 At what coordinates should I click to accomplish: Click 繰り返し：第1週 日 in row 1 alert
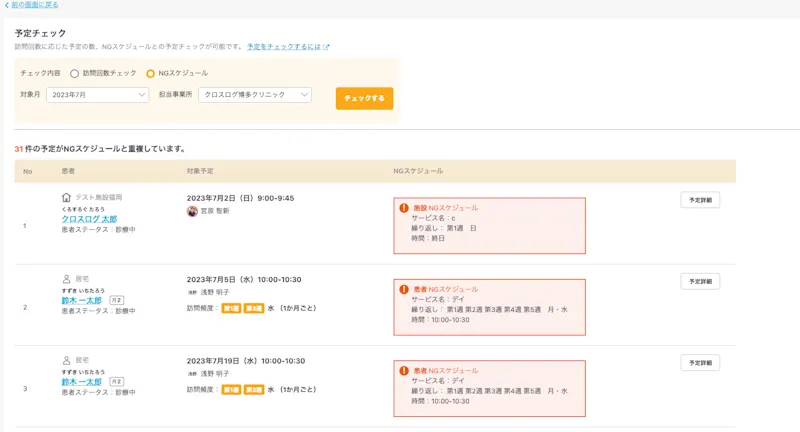point(444,228)
